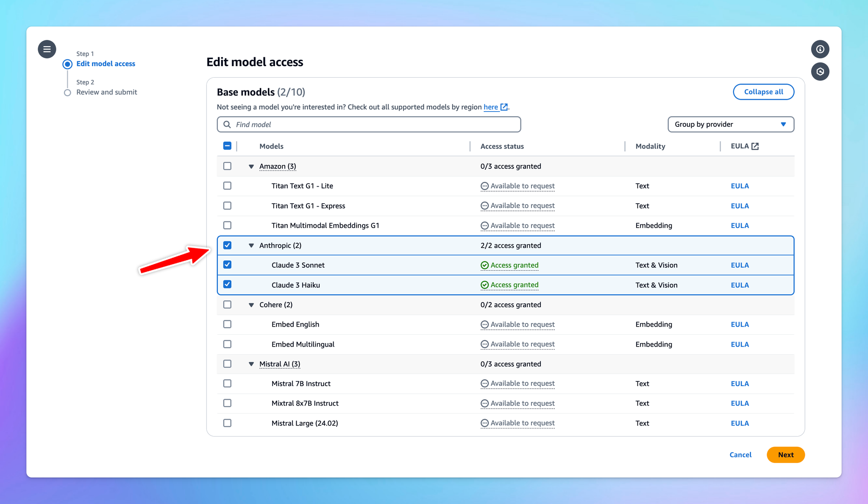Open the hamburger navigation menu icon

pos(47,49)
